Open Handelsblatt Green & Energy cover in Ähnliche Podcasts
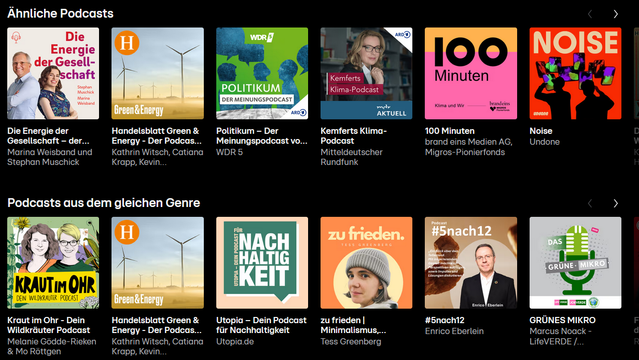The width and height of the screenshot is (639, 360). point(158,73)
